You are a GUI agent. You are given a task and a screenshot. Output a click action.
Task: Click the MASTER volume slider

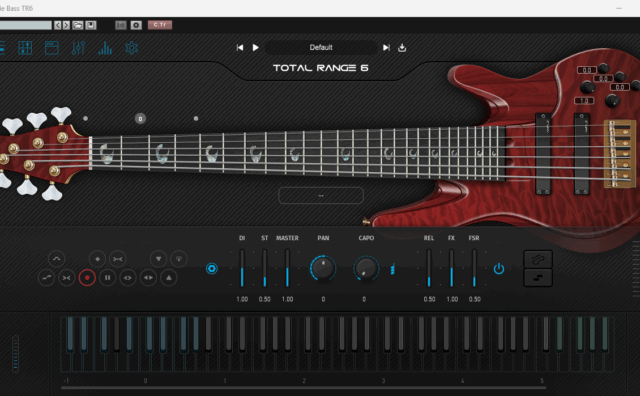287,268
